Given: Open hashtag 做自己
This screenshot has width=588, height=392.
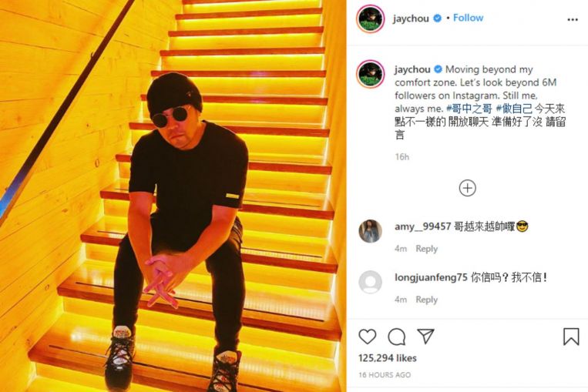Looking at the screenshot, I should (514, 109).
